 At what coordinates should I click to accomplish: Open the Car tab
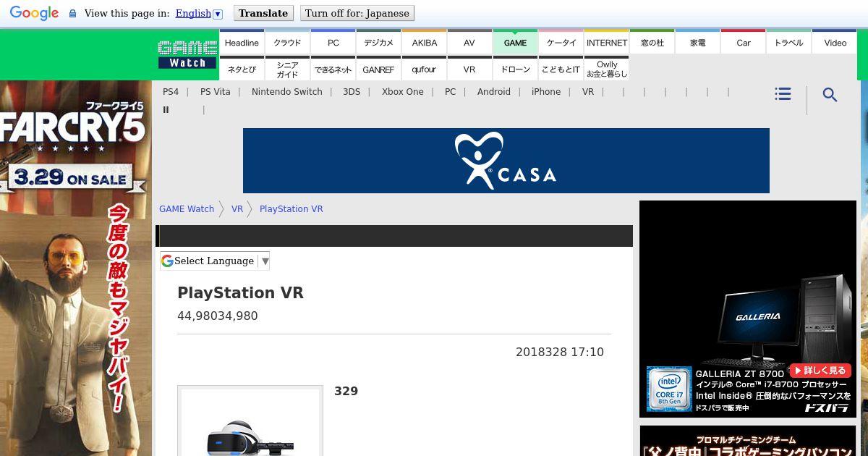pyautogui.click(x=743, y=43)
